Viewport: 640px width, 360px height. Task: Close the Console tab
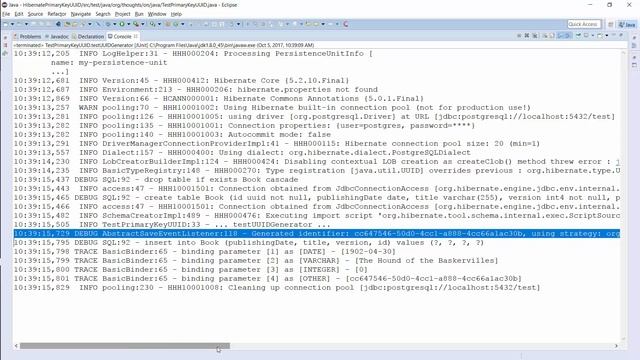(x=136, y=36)
